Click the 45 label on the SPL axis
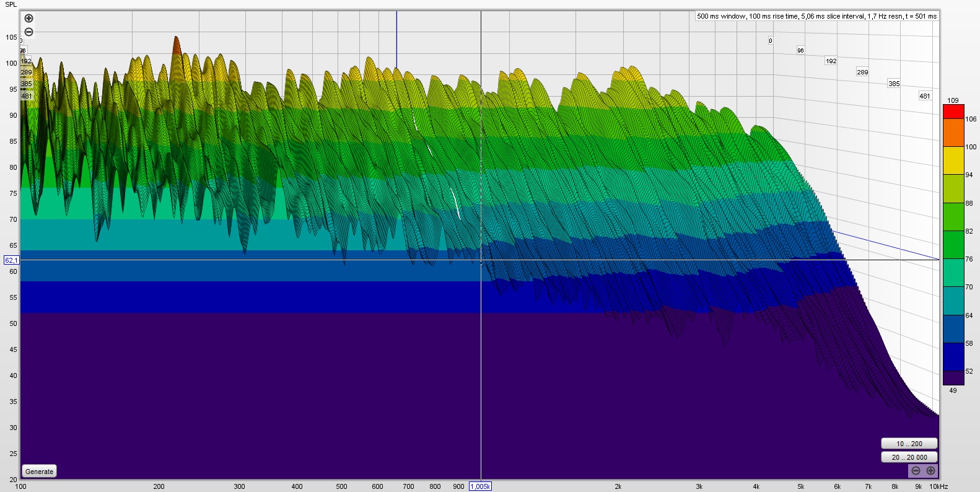980x492 pixels. (x=14, y=349)
